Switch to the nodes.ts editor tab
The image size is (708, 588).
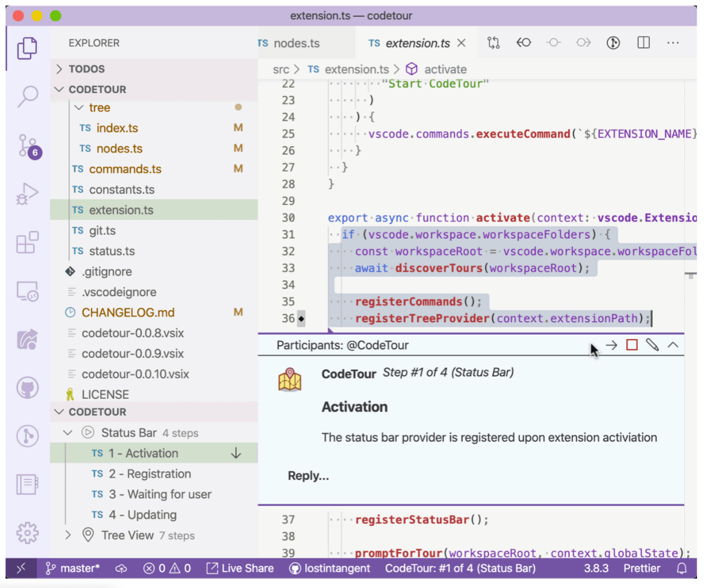(x=297, y=43)
